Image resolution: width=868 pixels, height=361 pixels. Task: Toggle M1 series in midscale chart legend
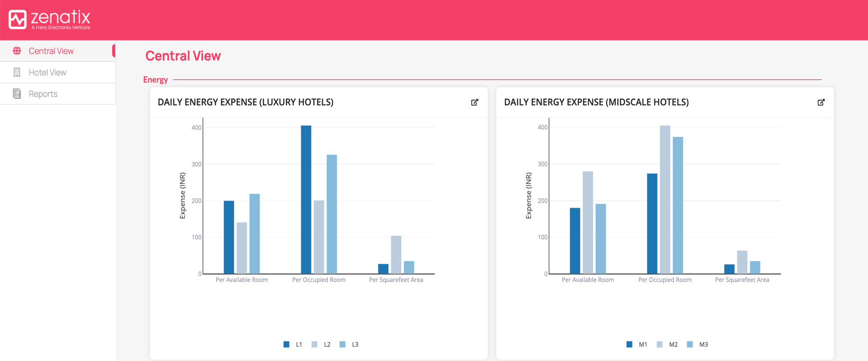point(637,344)
